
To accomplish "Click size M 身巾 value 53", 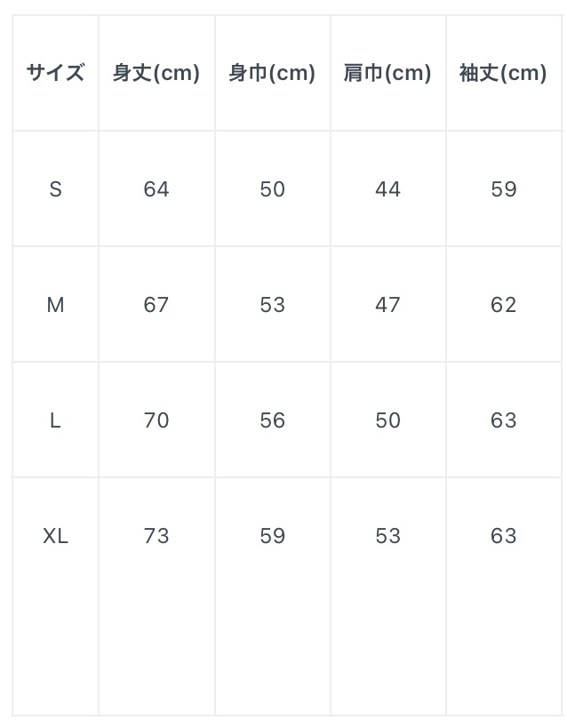I will click(x=272, y=305).
